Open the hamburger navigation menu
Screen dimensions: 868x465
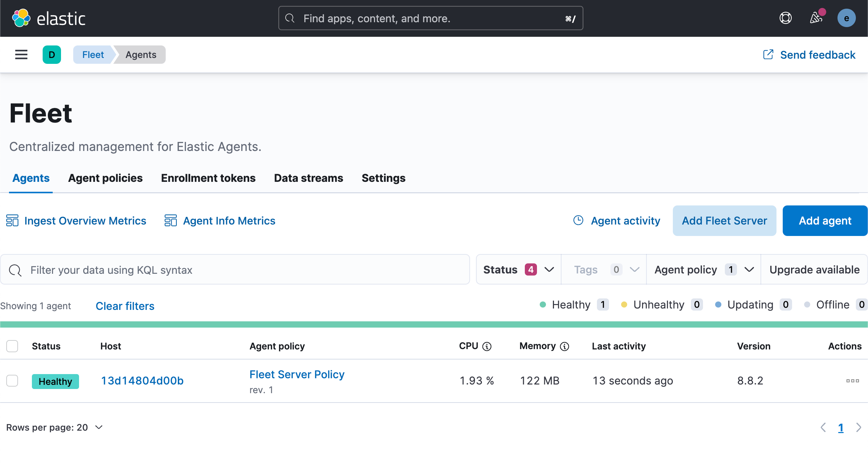[21, 54]
